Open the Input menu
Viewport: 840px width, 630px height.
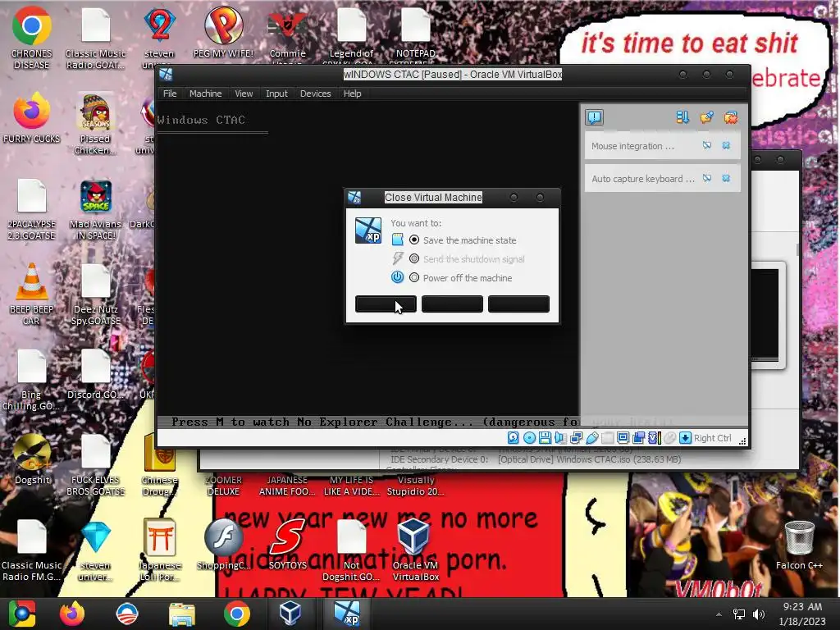276,94
